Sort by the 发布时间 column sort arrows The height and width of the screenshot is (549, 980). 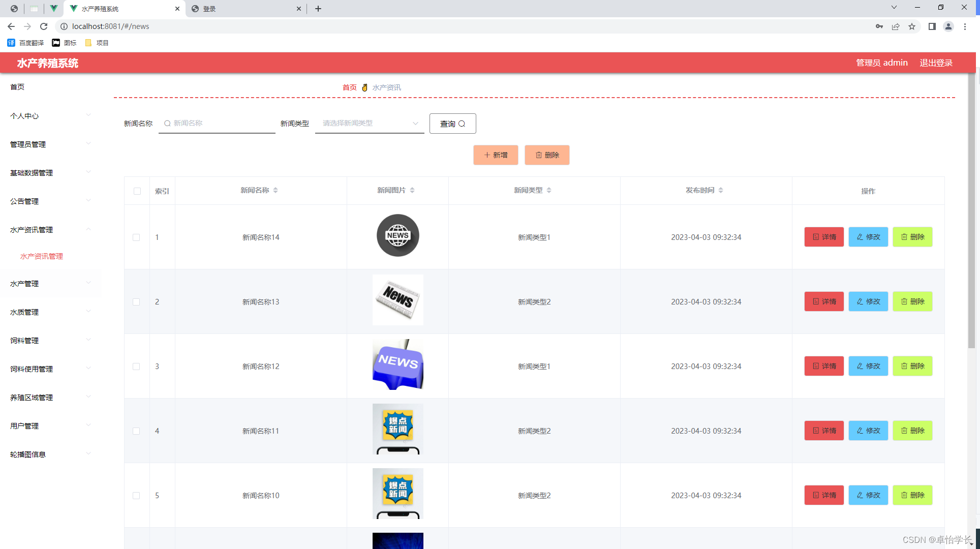[721, 190]
